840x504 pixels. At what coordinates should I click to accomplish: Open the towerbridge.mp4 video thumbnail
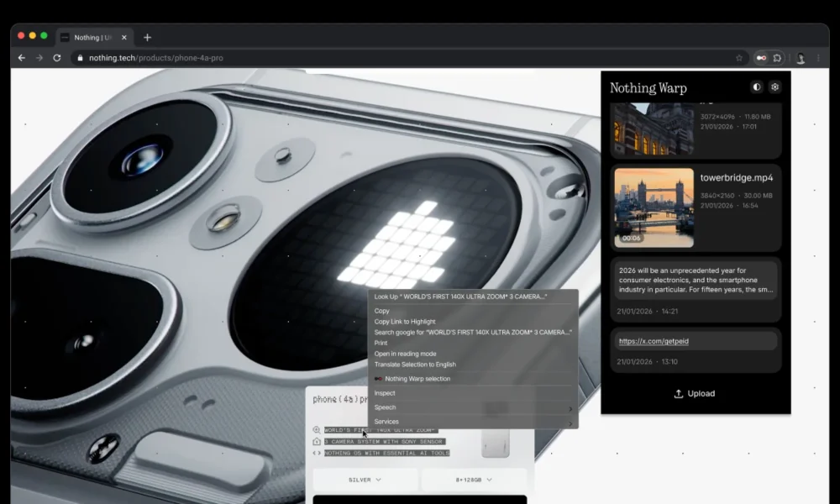[x=654, y=207]
